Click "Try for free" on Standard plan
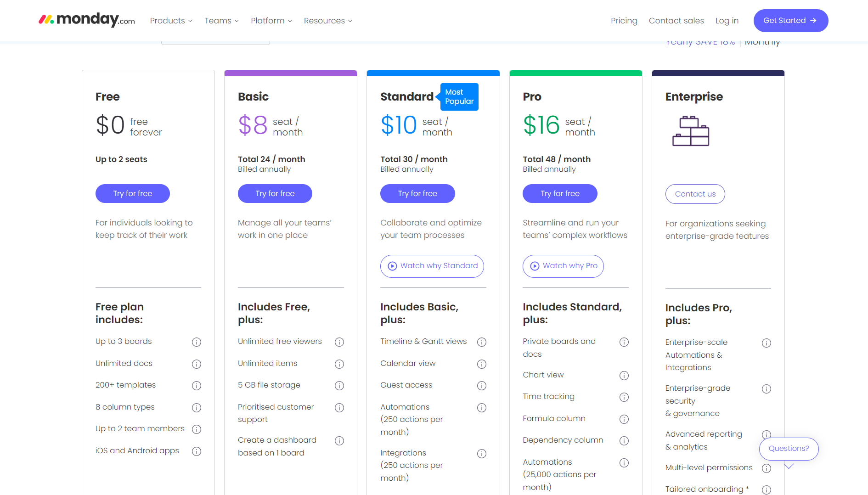 [x=417, y=193]
